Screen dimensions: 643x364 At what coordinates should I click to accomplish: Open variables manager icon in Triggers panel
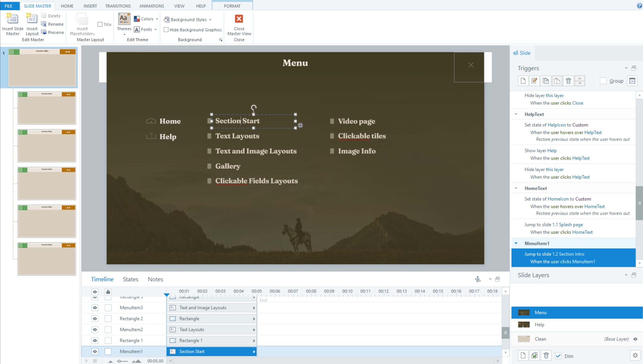pyautogui.click(x=632, y=81)
